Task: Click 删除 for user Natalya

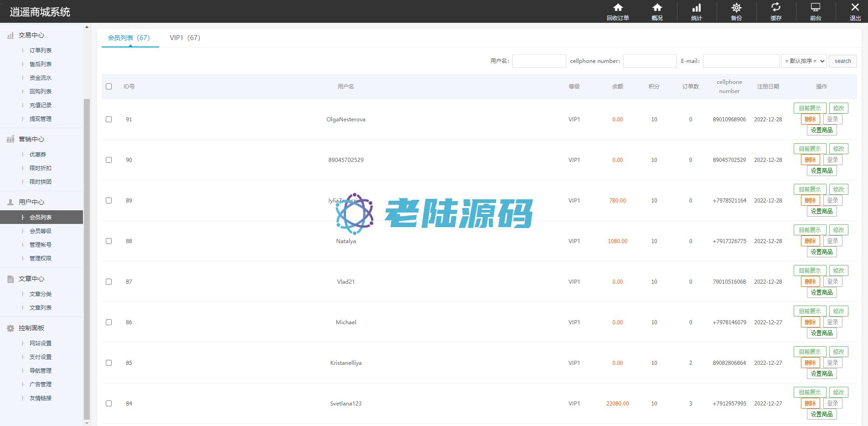Action: [x=810, y=241]
